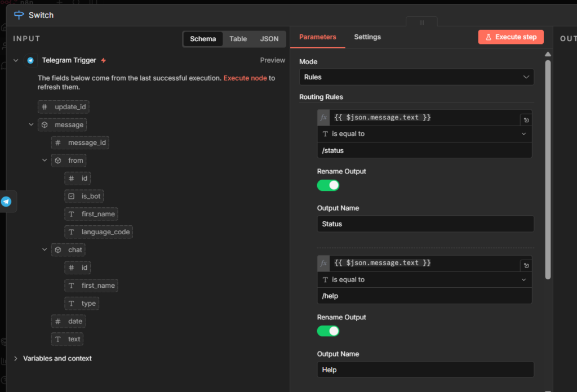Click the reset icon beside first rule expression
Viewport: 577px width, 392px height.
pos(526,120)
